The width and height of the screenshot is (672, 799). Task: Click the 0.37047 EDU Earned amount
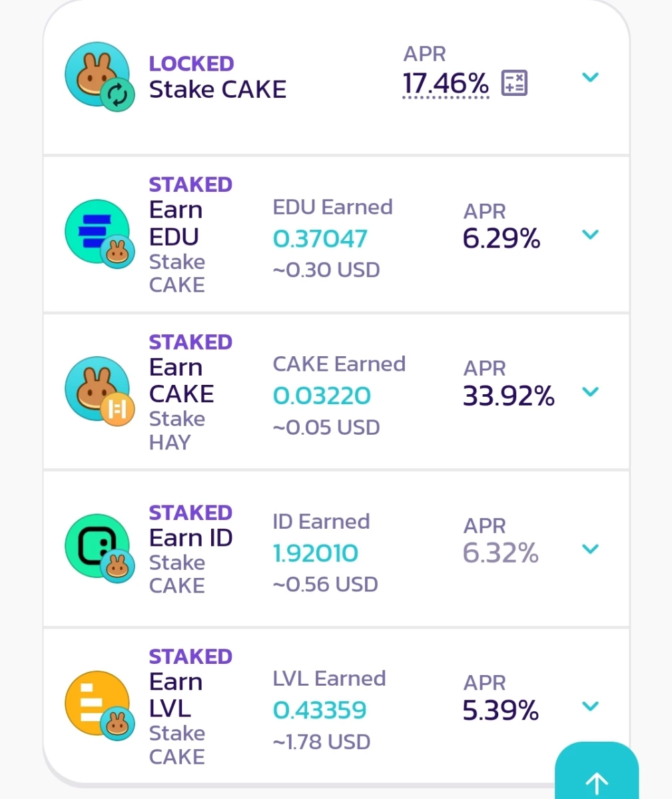[320, 238]
